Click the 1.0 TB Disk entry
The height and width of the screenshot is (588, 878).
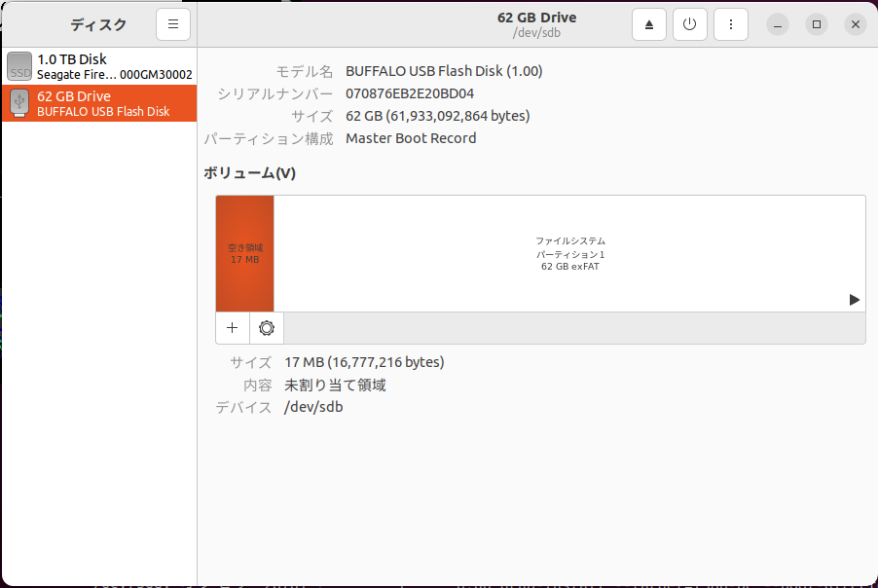pyautogui.click(x=99, y=66)
